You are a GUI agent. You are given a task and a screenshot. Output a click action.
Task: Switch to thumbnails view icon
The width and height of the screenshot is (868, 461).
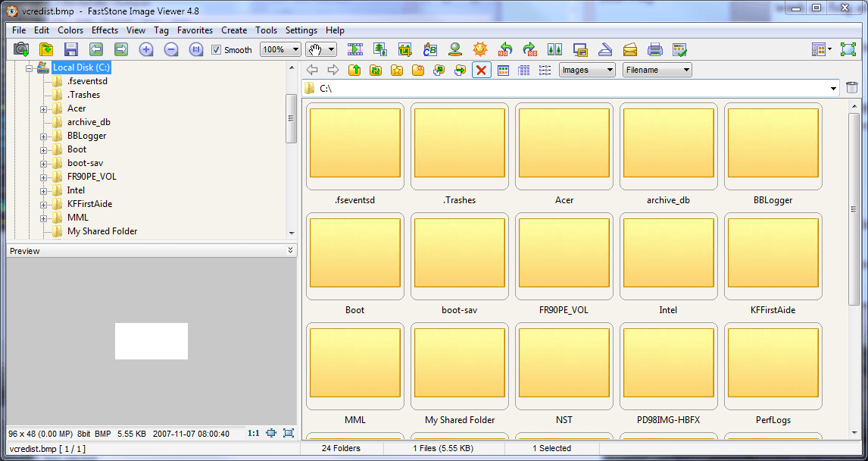click(503, 70)
